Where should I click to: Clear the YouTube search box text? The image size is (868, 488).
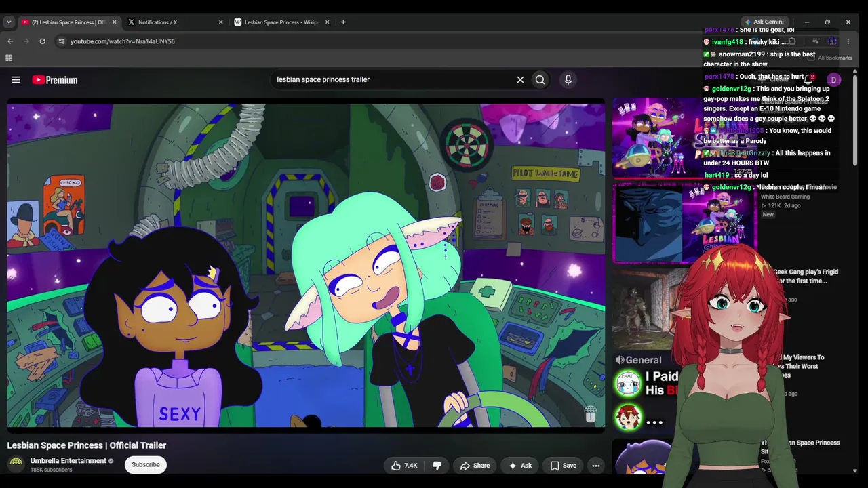click(520, 80)
